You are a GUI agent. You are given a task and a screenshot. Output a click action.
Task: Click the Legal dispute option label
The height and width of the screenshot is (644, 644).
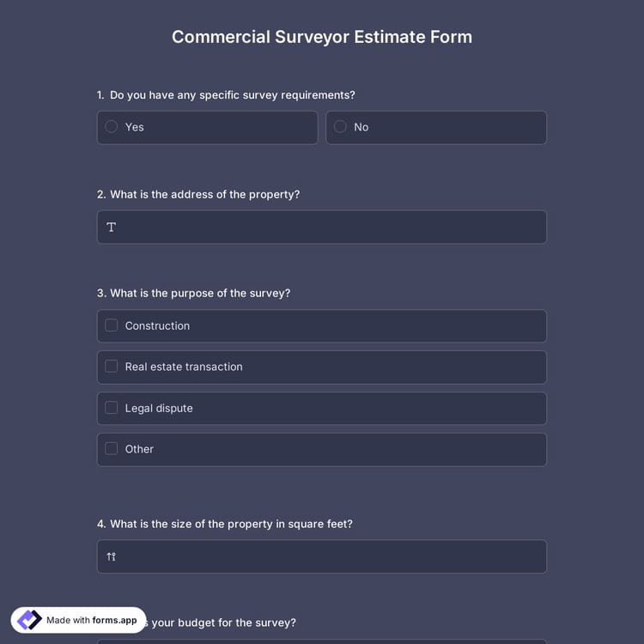[x=159, y=409]
